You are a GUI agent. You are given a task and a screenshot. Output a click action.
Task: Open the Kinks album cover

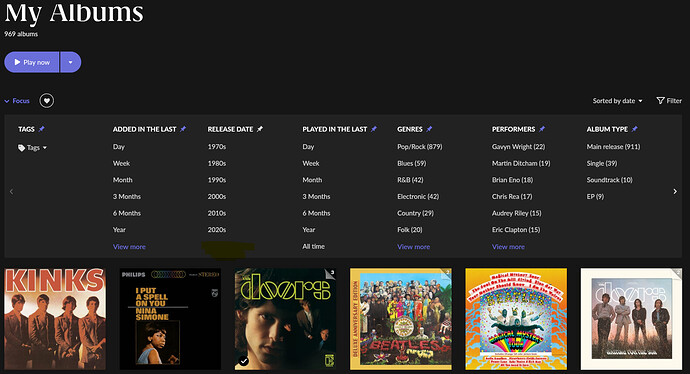pyautogui.click(x=55, y=319)
